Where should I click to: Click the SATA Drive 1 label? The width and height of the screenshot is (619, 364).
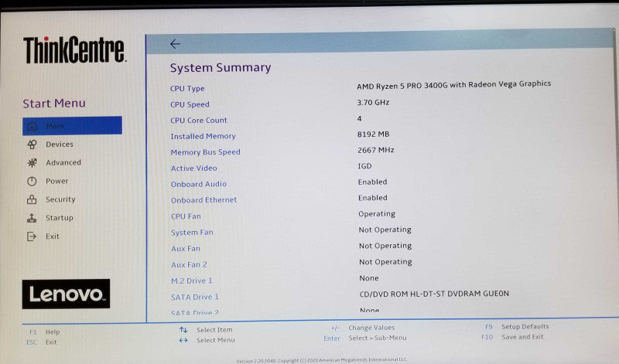195,298
